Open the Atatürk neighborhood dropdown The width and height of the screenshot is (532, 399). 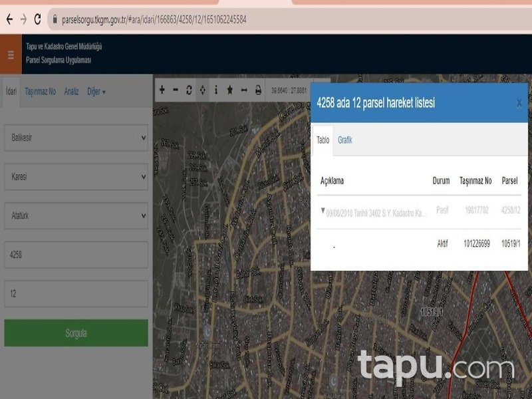(x=76, y=215)
